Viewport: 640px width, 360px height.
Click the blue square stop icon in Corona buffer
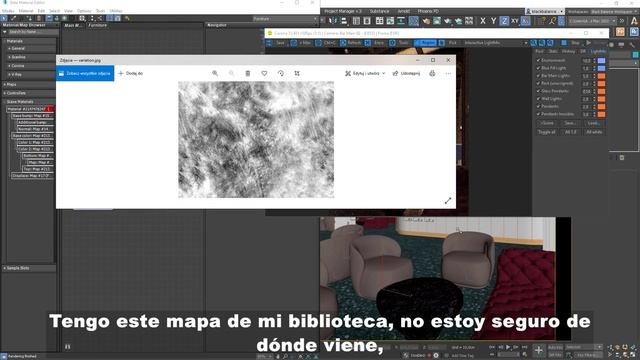click(564, 42)
